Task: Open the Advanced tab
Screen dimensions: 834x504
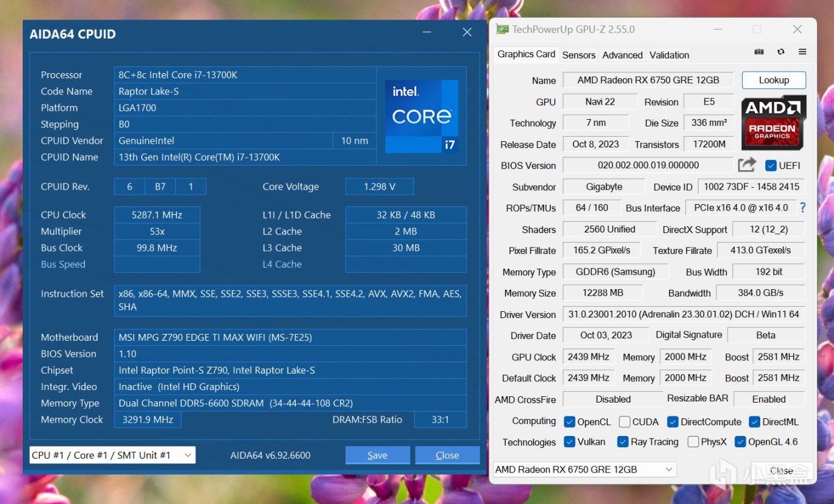Action: coord(622,55)
